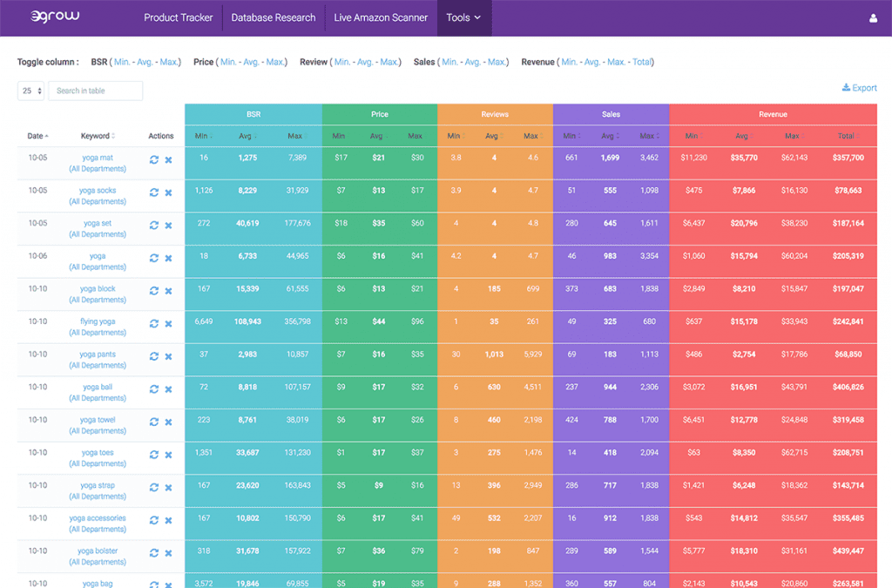Viewport: 892px width, 588px height.
Task: Click the Search in table field
Action: [x=95, y=91]
